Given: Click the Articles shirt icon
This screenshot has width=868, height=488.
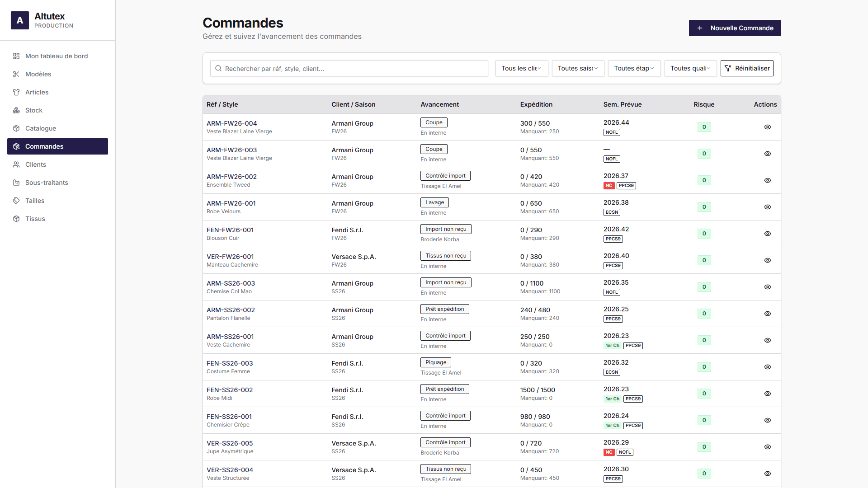Looking at the screenshot, I should coord(16,92).
